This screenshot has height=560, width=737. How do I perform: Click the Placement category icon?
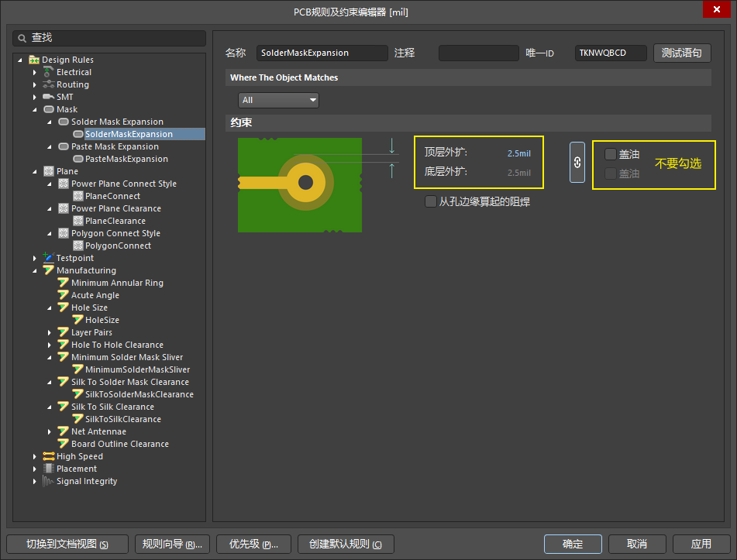[49, 469]
